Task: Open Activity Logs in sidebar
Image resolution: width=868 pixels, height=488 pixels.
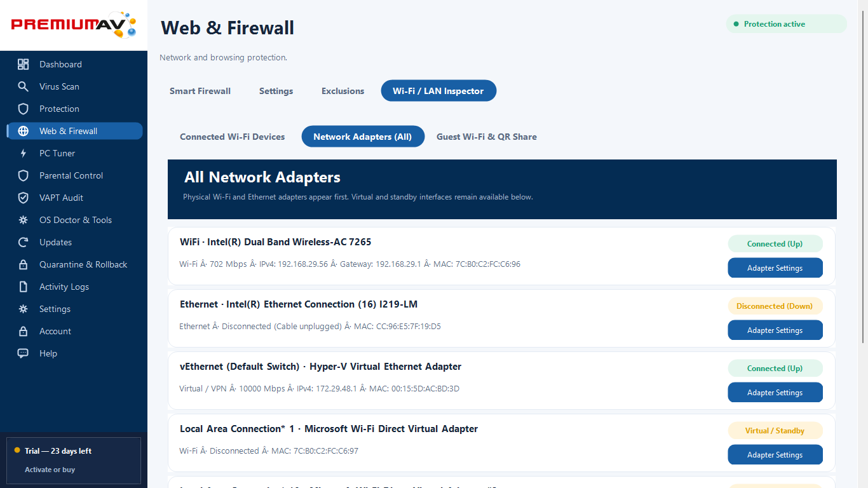Action: [x=74, y=287]
